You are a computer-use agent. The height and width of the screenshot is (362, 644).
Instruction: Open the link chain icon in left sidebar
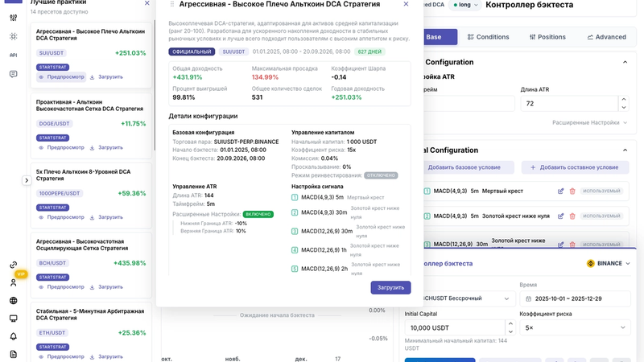point(13,265)
